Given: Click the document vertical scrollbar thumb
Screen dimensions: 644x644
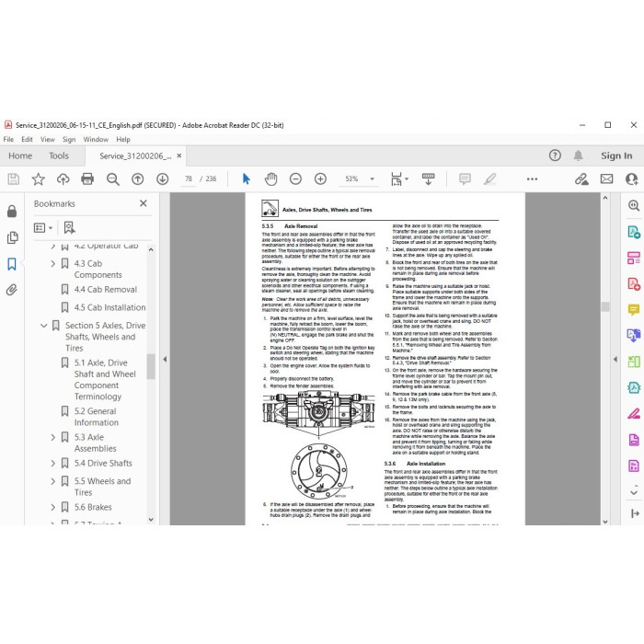Looking at the screenshot, I should click(605, 306).
